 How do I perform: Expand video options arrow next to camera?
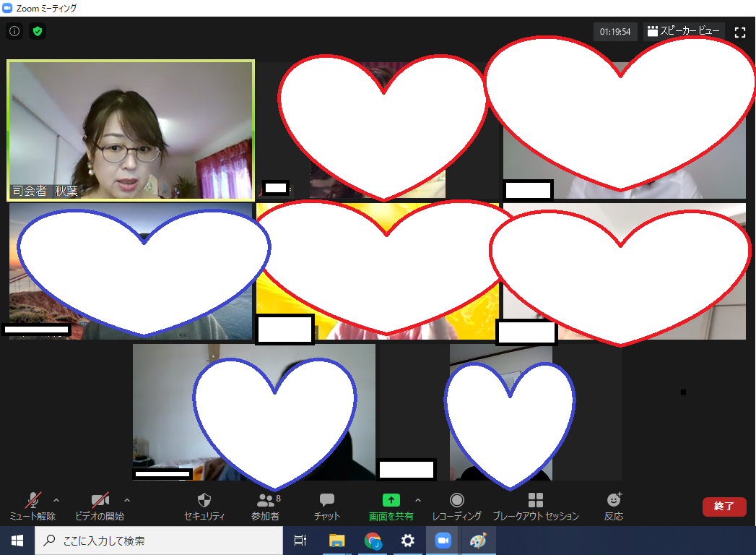(127, 501)
